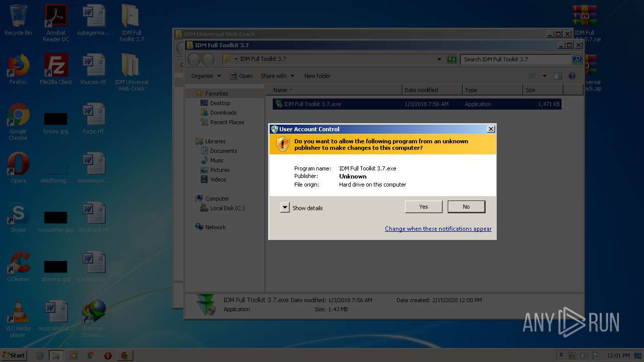Select Documents library in navigation pane

tap(223, 151)
